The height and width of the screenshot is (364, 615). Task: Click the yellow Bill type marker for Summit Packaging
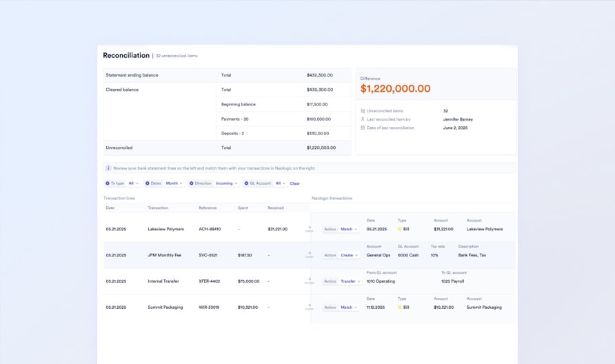400,307
